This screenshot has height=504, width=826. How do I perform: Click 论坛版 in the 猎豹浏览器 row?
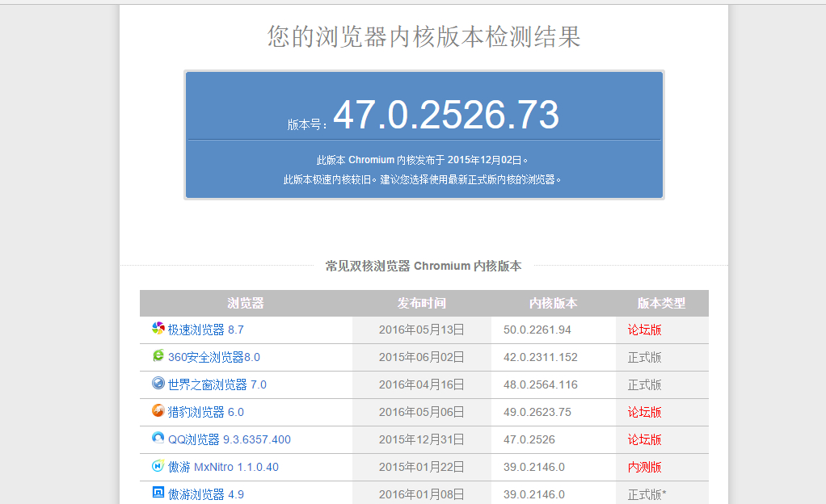click(644, 413)
